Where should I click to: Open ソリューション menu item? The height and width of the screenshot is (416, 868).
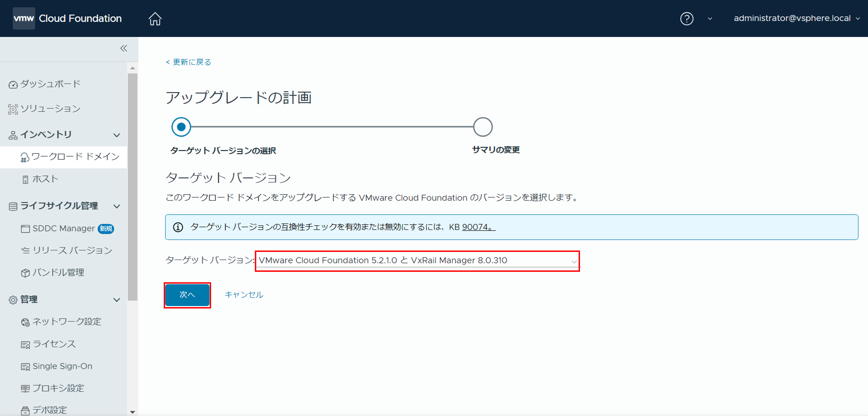(51, 108)
